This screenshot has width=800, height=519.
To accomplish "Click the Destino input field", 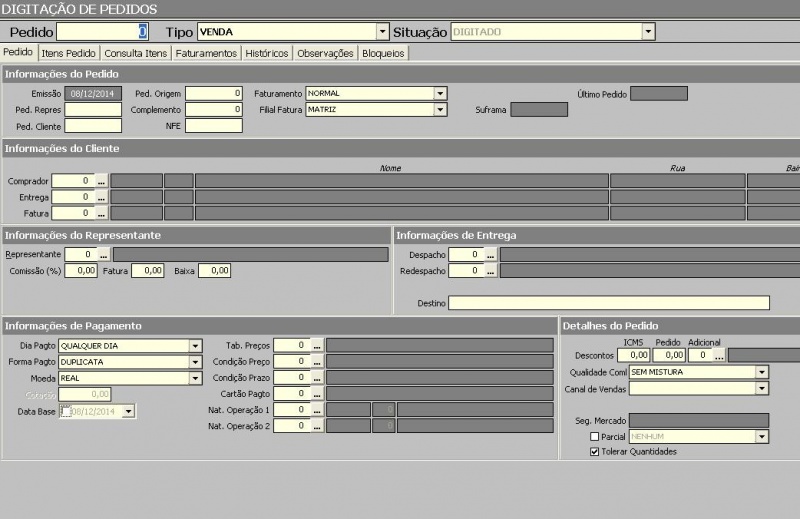I will tap(608, 303).
